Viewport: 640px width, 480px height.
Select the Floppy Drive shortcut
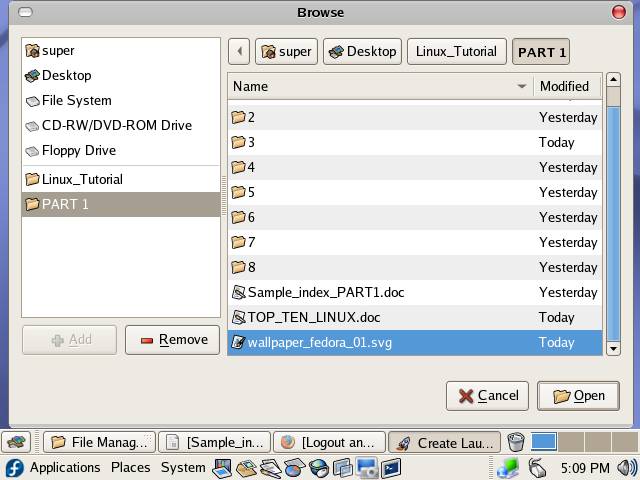78,151
